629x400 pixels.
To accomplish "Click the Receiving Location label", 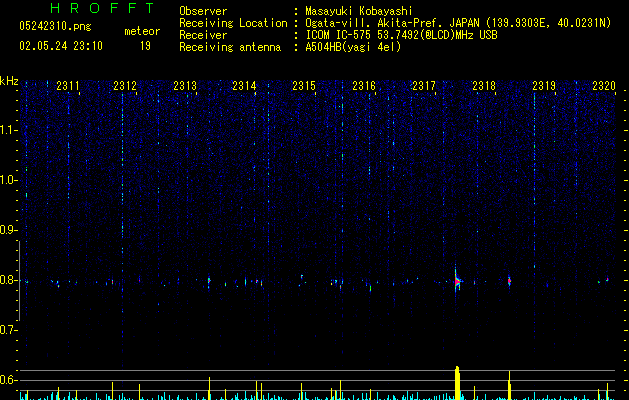I will [x=233, y=23].
